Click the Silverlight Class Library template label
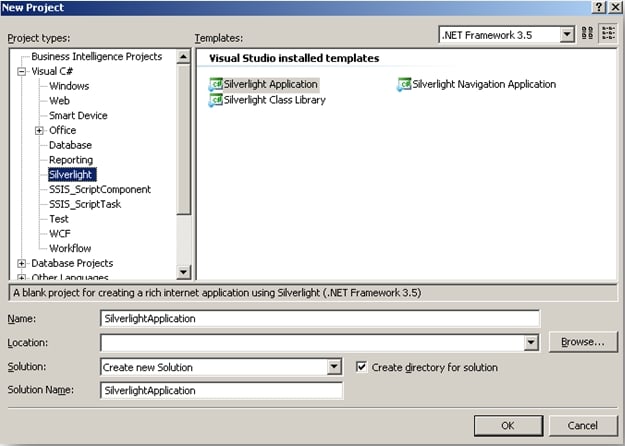 tap(275, 100)
